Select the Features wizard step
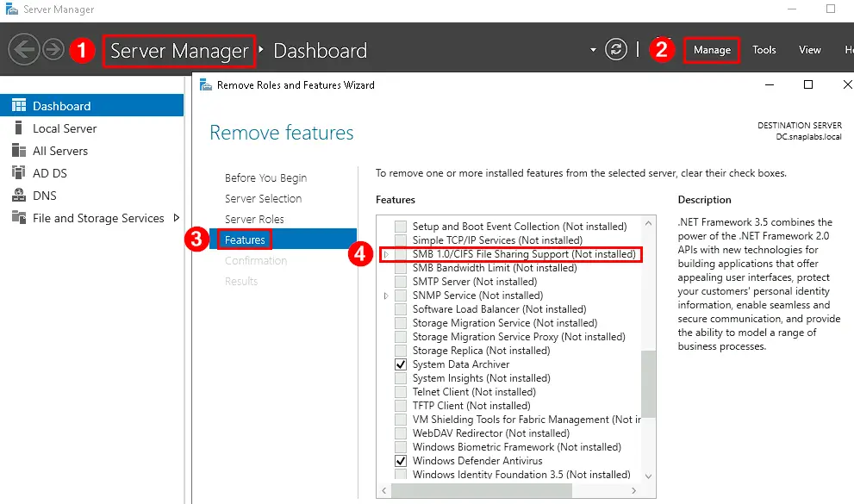This screenshot has width=854, height=504. (x=284, y=239)
